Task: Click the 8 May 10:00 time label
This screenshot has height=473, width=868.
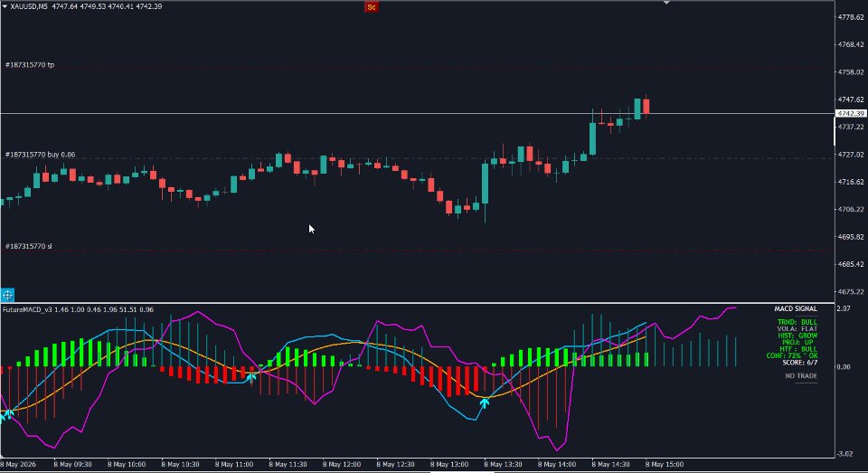Action: pos(127,464)
